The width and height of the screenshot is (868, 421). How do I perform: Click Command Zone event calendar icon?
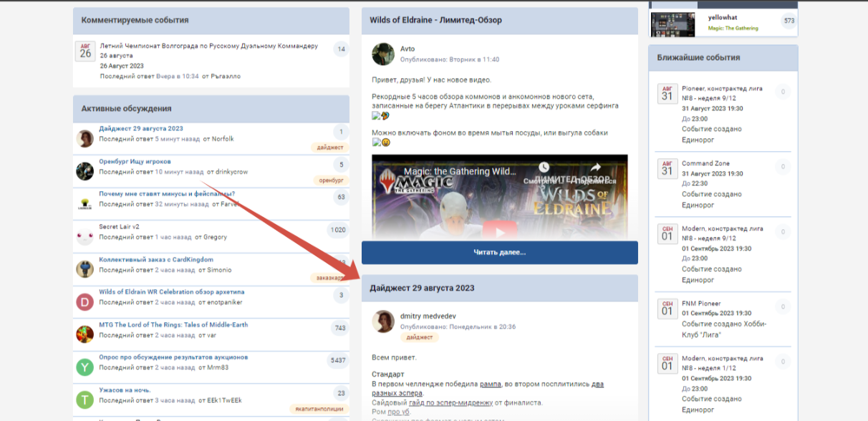point(667,168)
